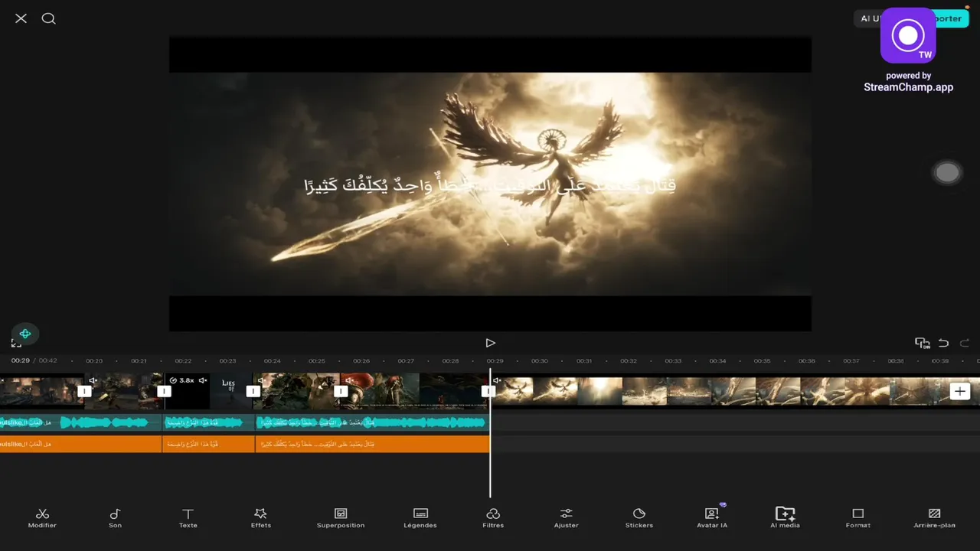
Task: Click the current time 00:29 readout
Action: coord(20,360)
